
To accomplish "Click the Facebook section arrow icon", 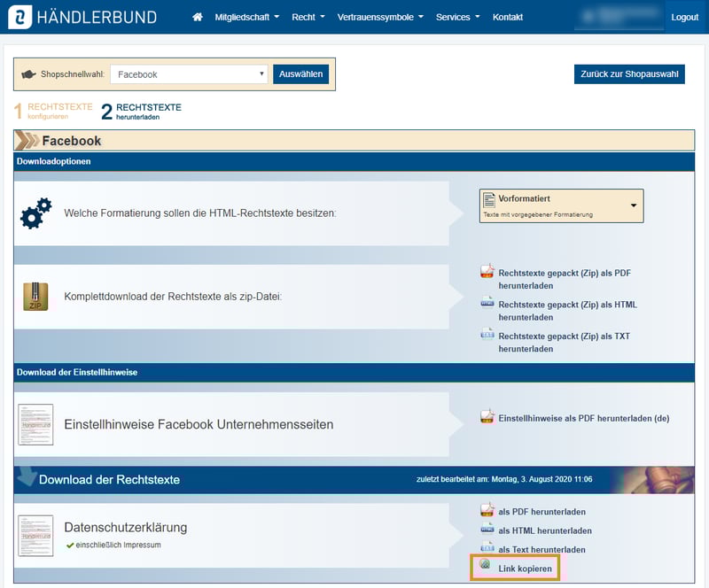I will click(27, 141).
